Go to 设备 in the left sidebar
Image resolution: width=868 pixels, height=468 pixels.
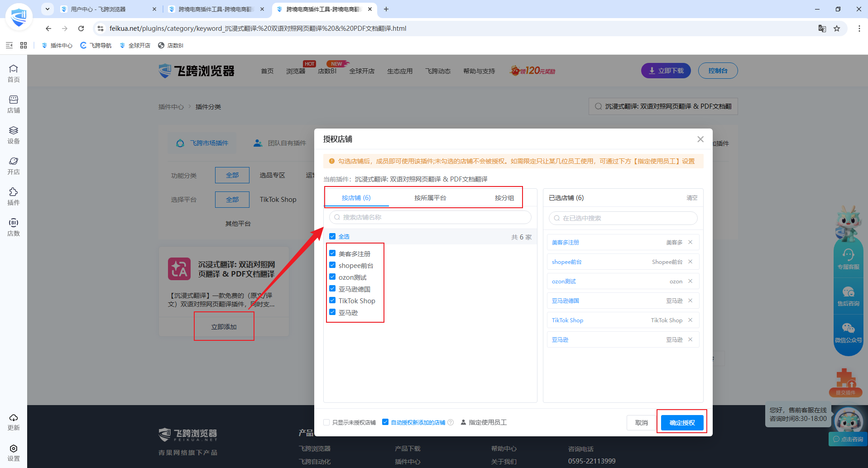click(x=14, y=135)
